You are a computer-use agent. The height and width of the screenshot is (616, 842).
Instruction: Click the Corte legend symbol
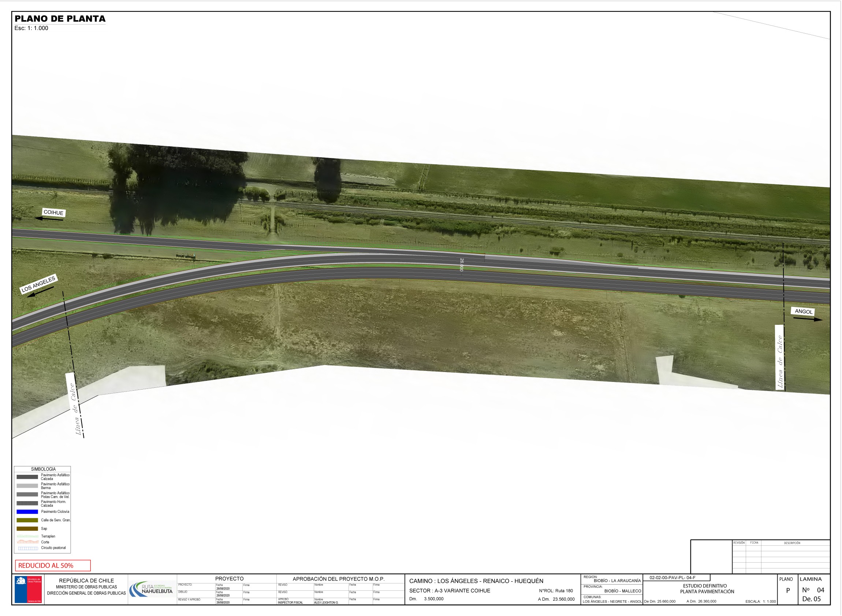(27, 542)
